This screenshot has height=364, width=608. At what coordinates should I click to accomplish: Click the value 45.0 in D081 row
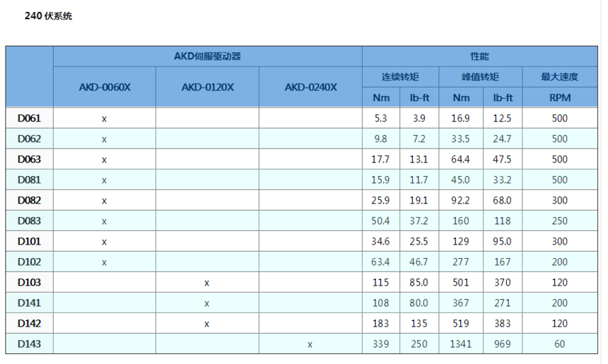(x=460, y=180)
